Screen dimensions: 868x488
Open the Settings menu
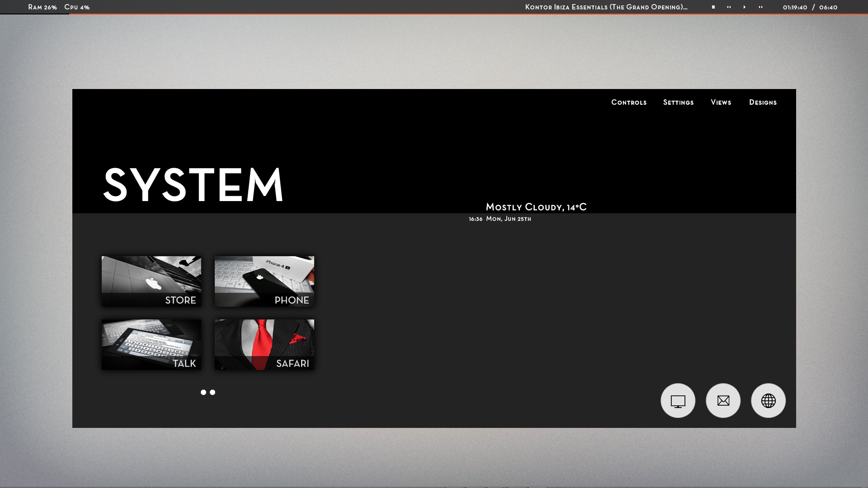[x=678, y=103]
